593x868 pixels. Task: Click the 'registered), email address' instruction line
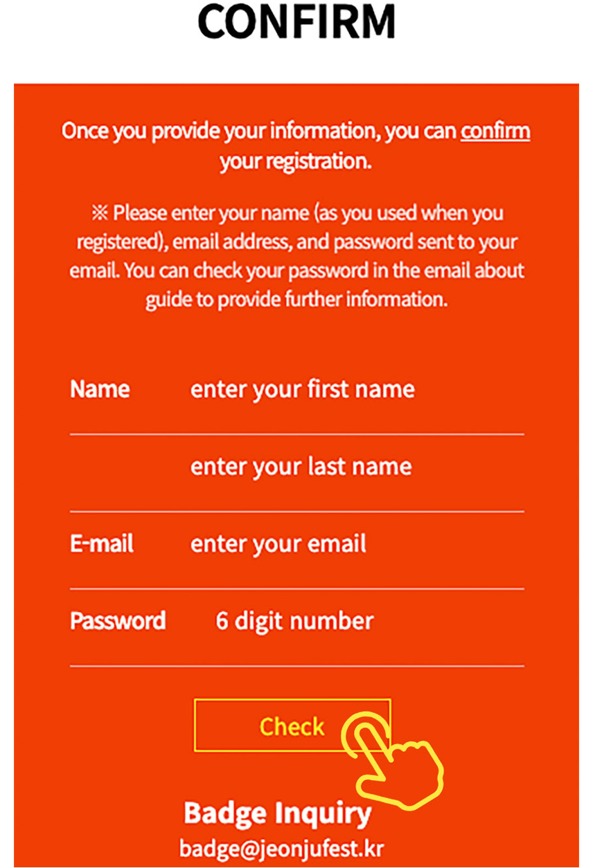click(x=296, y=242)
